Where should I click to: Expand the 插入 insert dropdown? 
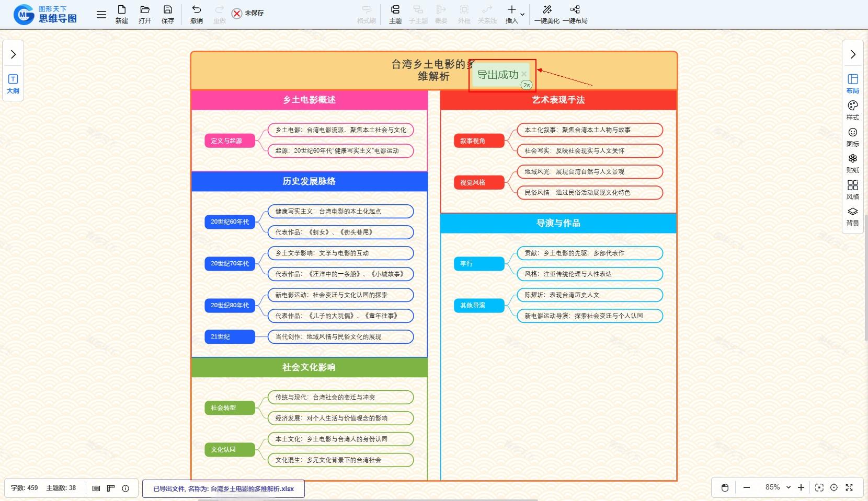[x=522, y=14]
